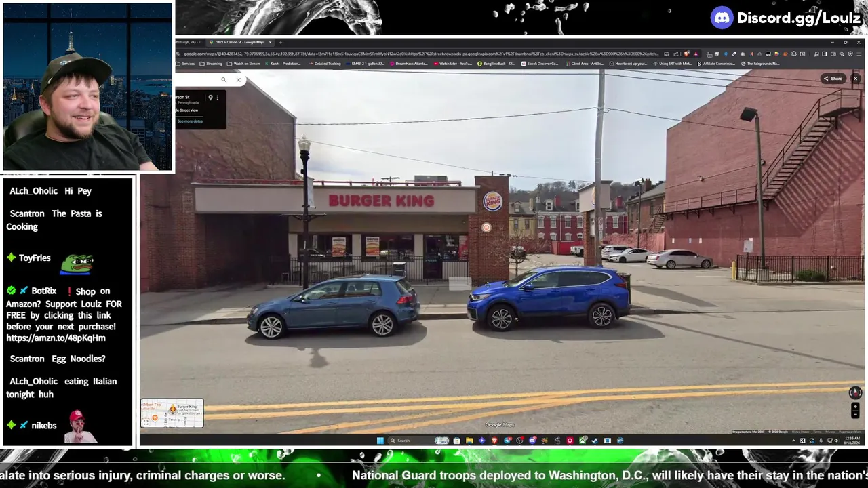Image resolution: width=868 pixels, height=488 pixels.
Task: Click the Windows taskbar Search box
Action: (x=418, y=441)
